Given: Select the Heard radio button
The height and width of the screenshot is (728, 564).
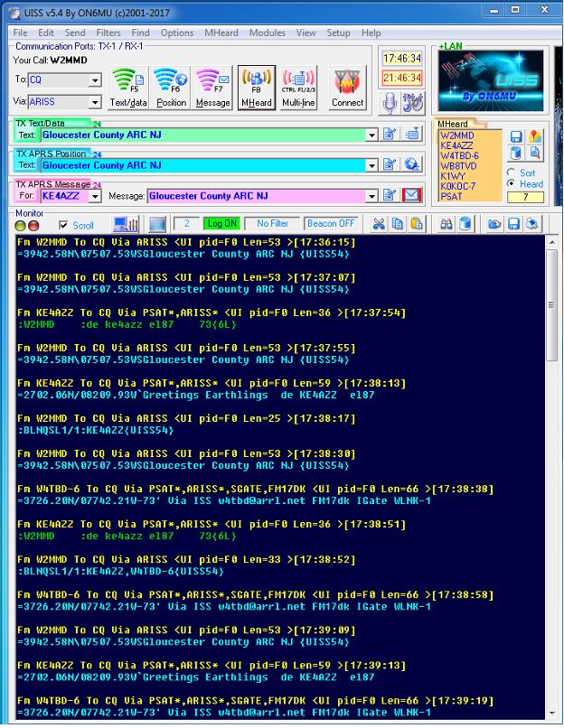Looking at the screenshot, I should click(511, 184).
